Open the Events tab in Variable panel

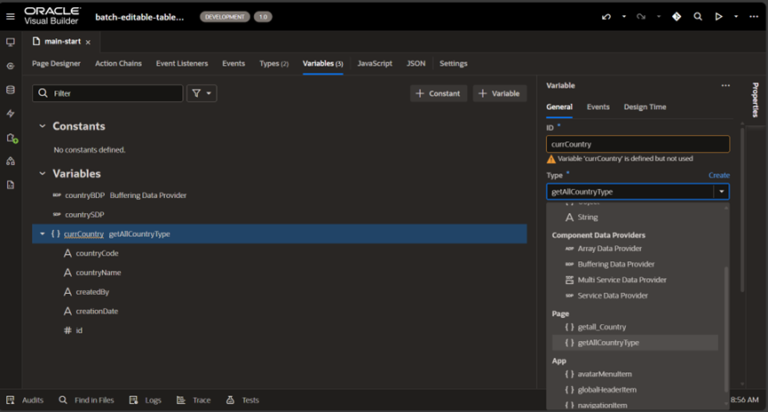[598, 107]
